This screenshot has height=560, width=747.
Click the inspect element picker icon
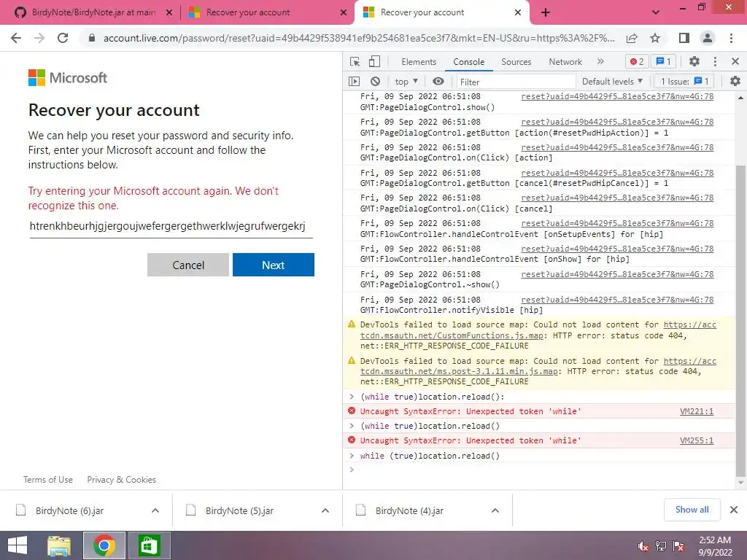coord(355,61)
